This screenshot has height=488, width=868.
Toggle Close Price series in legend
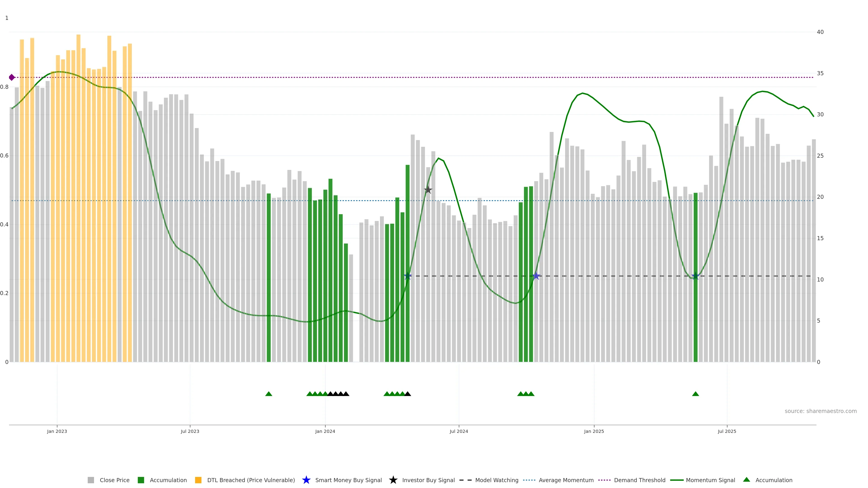click(x=114, y=480)
